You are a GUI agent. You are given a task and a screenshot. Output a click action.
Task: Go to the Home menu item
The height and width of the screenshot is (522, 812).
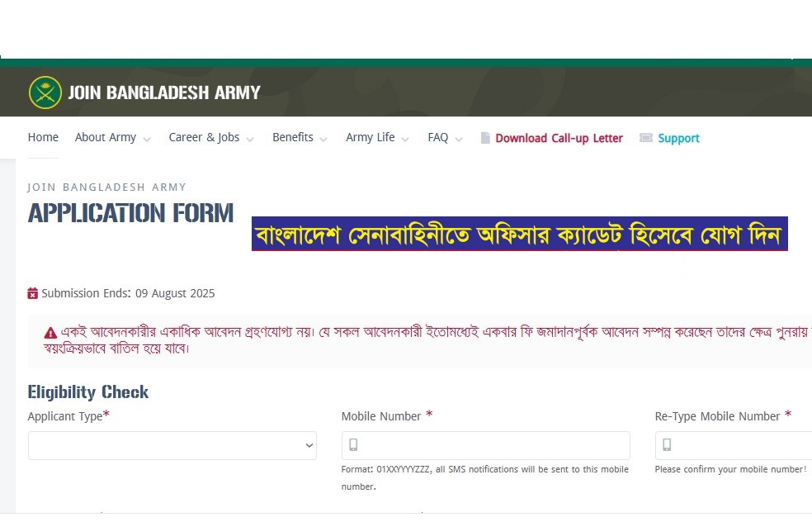pyautogui.click(x=43, y=137)
